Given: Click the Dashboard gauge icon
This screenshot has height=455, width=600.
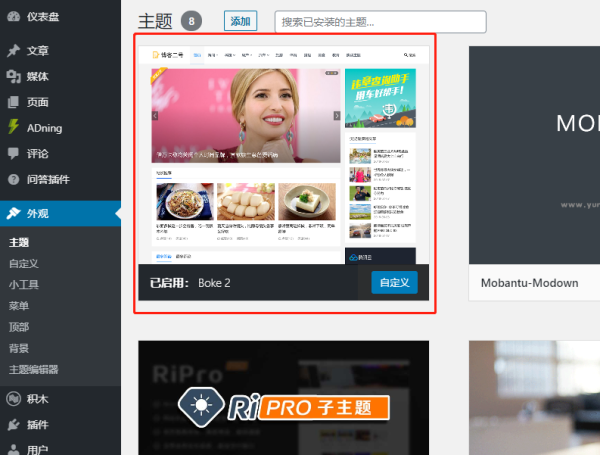Looking at the screenshot, I should 13,18.
